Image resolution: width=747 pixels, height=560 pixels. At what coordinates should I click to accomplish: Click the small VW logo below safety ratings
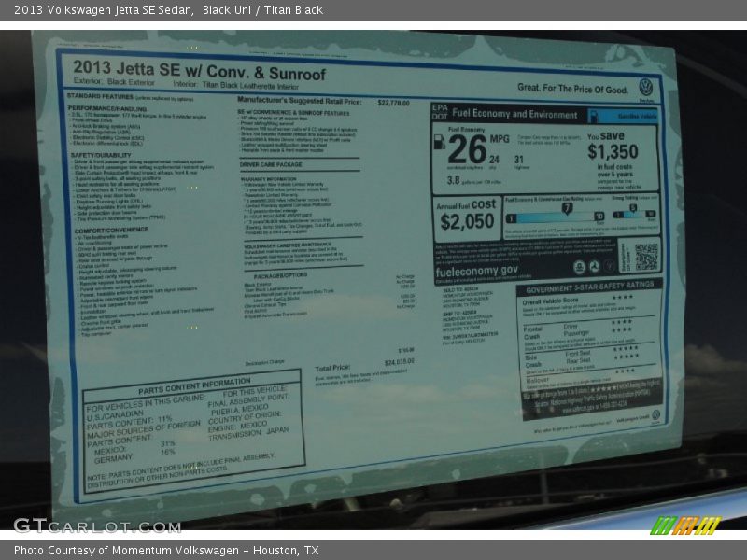point(655,414)
